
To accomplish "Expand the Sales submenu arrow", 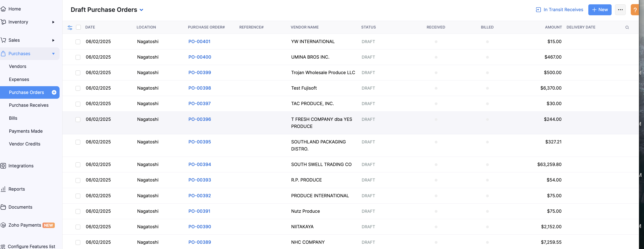I will pos(53,40).
